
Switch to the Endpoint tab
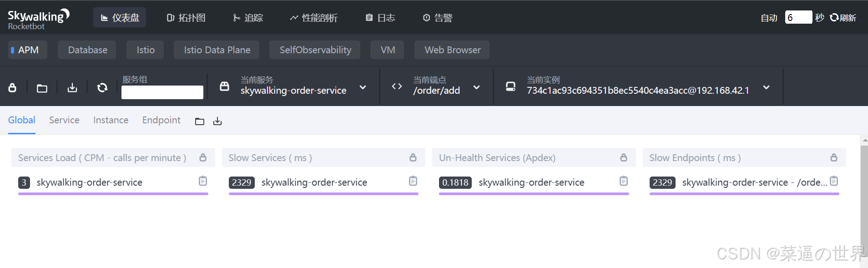coord(161,120)
